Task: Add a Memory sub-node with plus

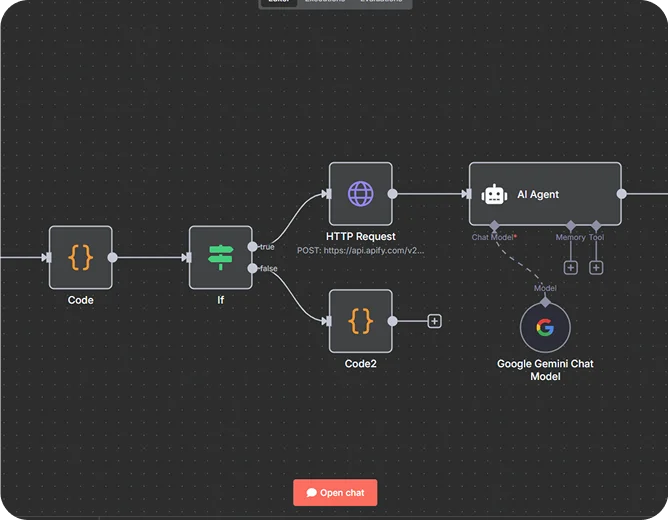Action: (x=571, y=267)
